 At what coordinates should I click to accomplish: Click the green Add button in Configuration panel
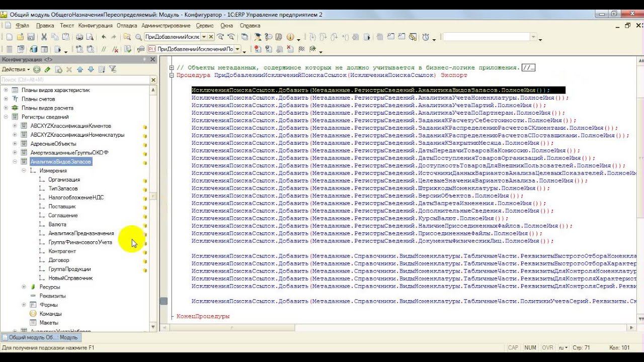tap(37, 69)
